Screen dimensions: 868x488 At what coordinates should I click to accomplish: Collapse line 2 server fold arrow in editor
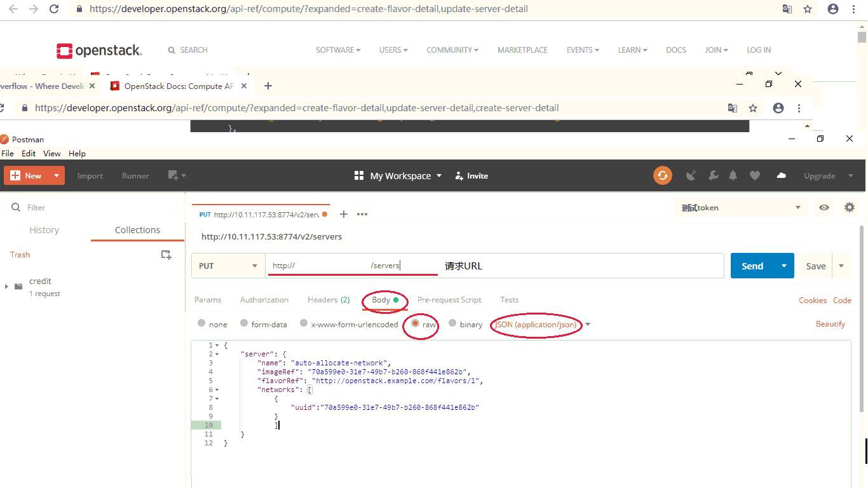click(217, 354)
